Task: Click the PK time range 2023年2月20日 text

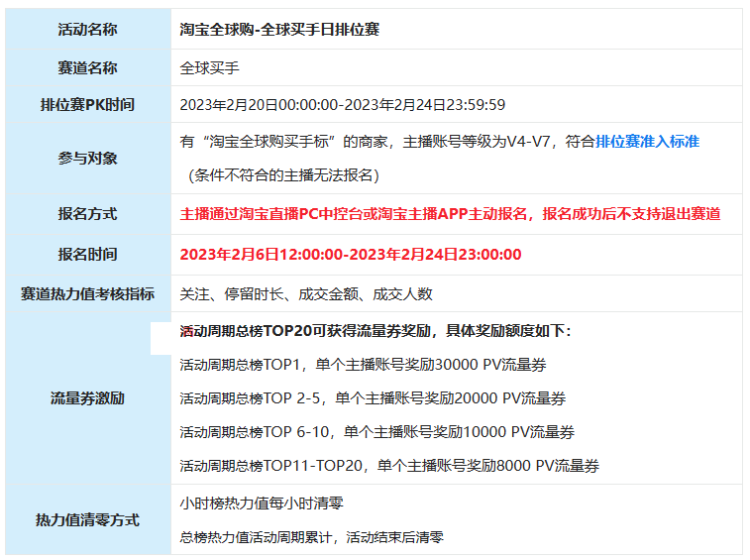Action: tap(343, 104)
